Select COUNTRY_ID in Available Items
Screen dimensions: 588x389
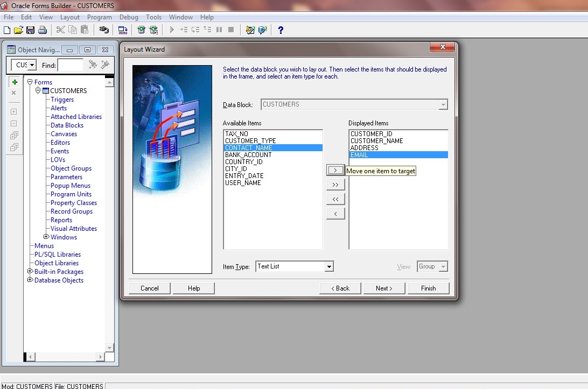pyautogui.click(x=273, y=162)
